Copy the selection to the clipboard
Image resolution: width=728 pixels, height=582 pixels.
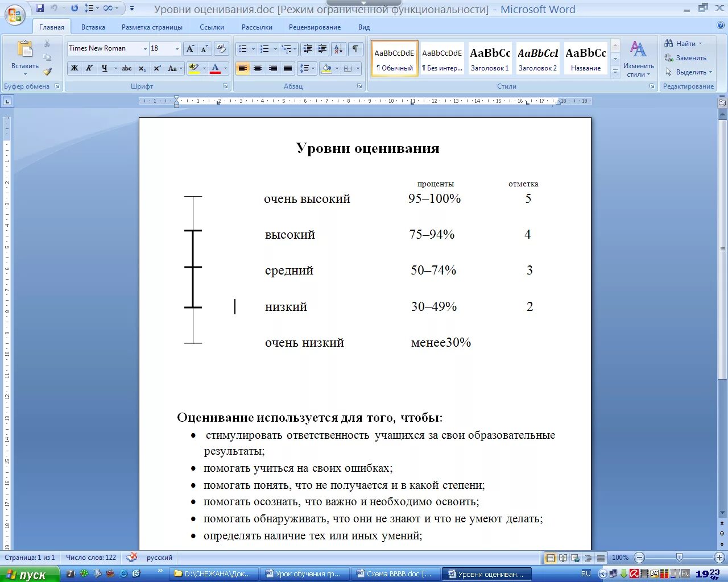click(x=47, y=57)
